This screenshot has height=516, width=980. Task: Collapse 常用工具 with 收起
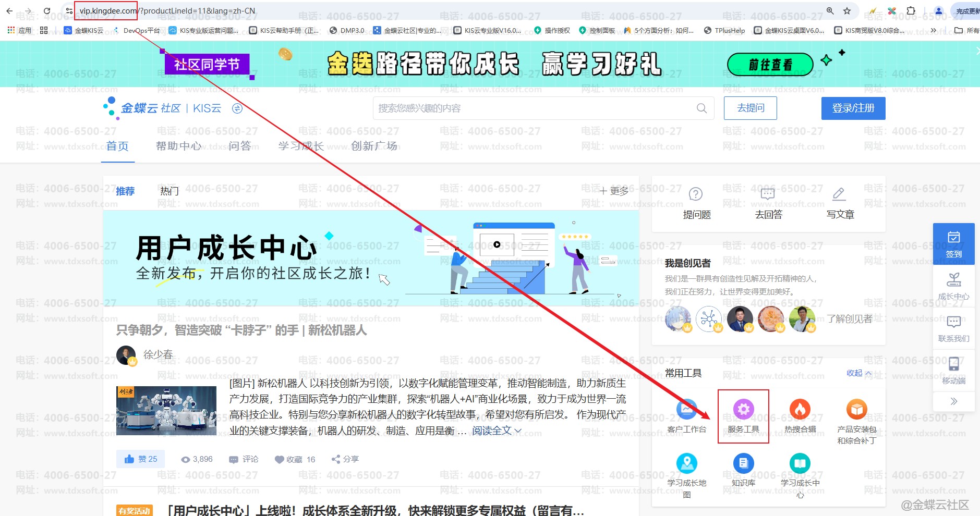[x=858, y=373]
